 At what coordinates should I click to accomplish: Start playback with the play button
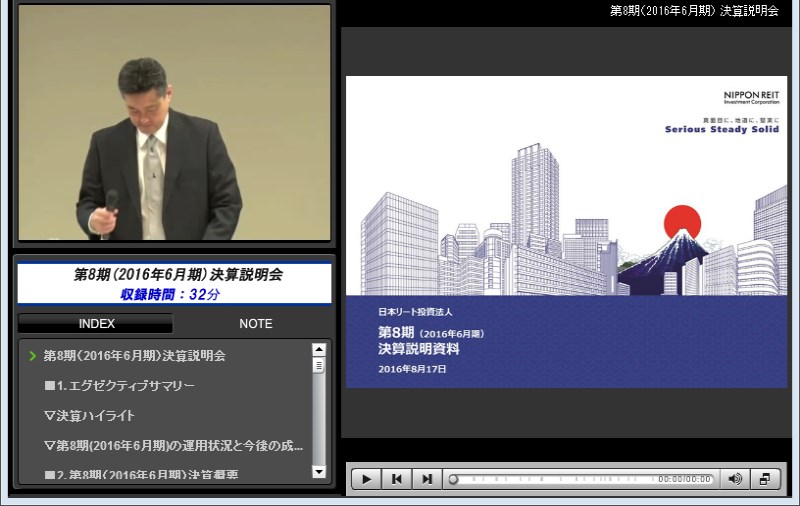point(366,479)
